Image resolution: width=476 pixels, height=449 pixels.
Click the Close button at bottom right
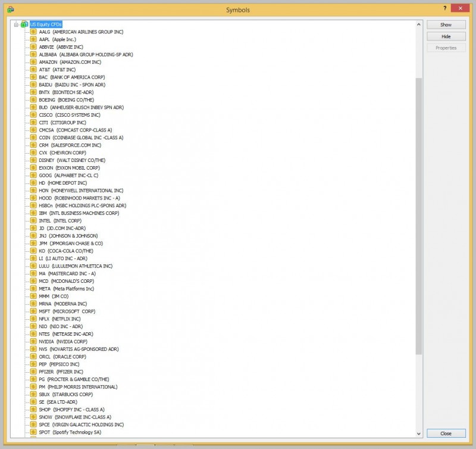click(x=446, y=433)
